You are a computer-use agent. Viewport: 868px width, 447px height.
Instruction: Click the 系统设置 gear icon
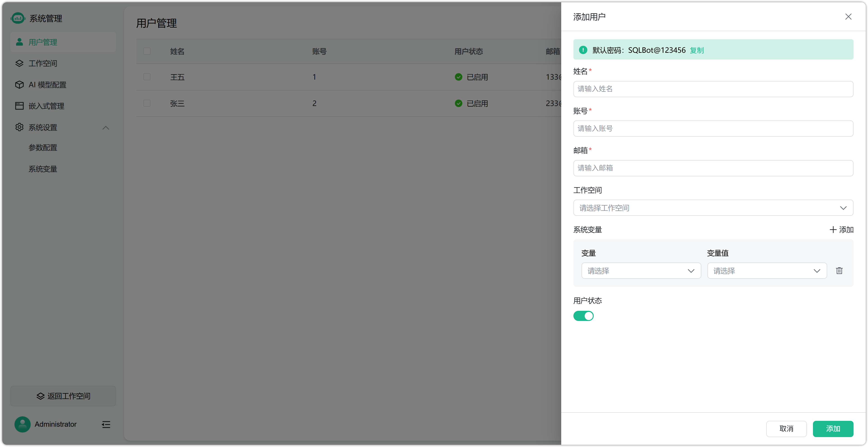click(19, 127)
